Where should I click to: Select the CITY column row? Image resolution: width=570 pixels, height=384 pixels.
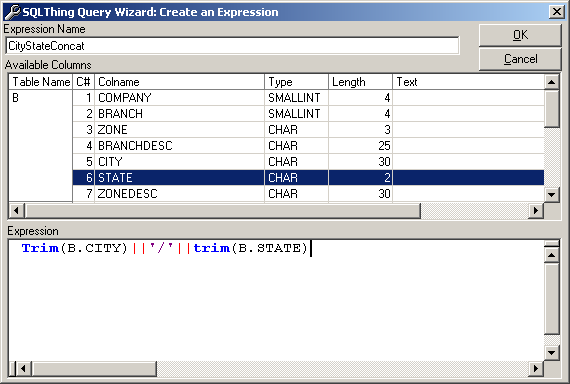pyautogui.click(x=308, y=161)
